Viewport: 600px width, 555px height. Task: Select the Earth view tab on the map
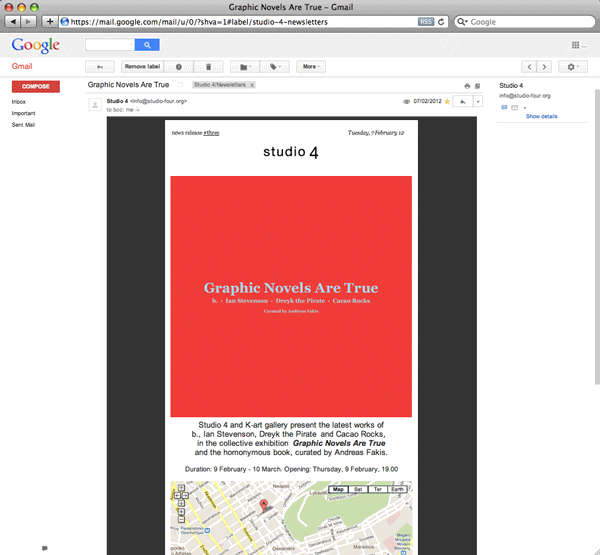[397, 489]
